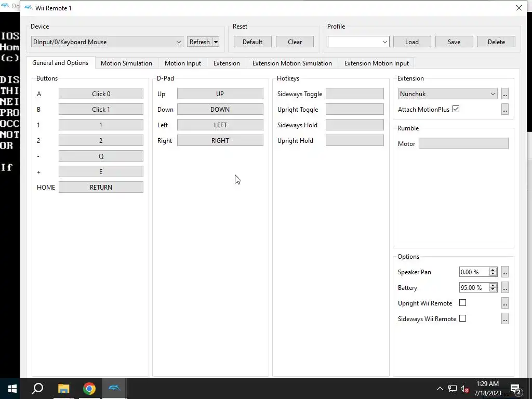This screenshot has height=399, width=532.
Task: Open the Extension tab
Action: point(227,63)
